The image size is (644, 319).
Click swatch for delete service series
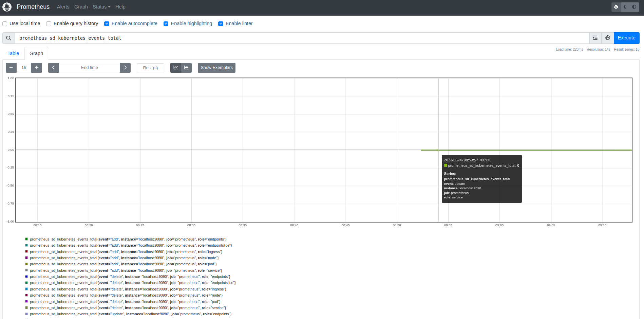[x=26, y=308]
